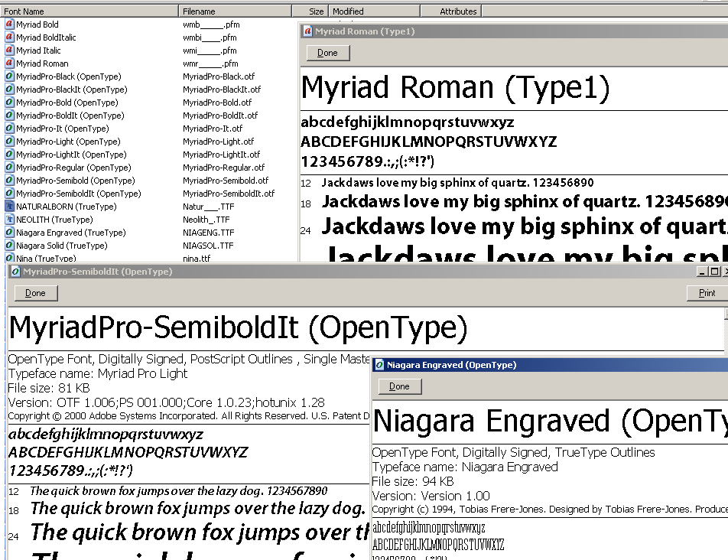Select MyriadPro-Black (OpenType) row
Screen dimensions: 728x560
(69, 77)
